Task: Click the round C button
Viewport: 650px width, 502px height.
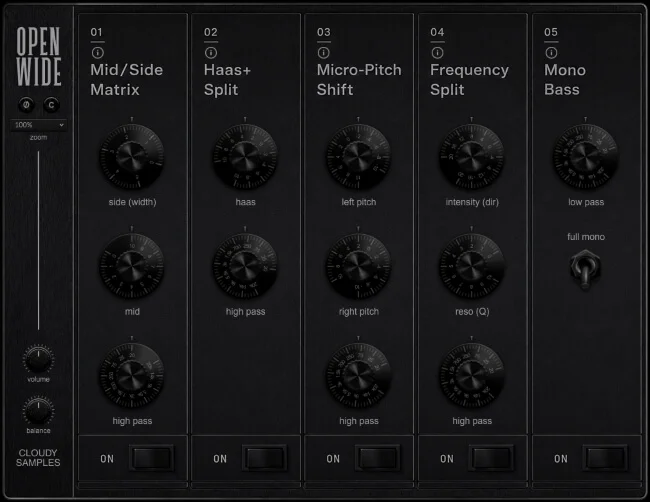Action: (51, 105)
